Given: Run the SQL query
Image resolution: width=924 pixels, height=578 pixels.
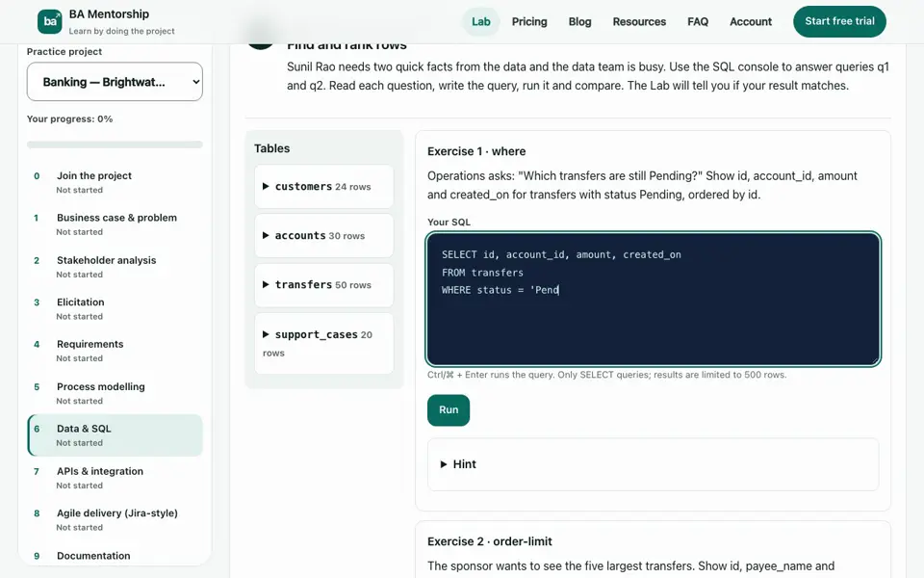Looking at the screenshot, I should click(x=449, y=410).
